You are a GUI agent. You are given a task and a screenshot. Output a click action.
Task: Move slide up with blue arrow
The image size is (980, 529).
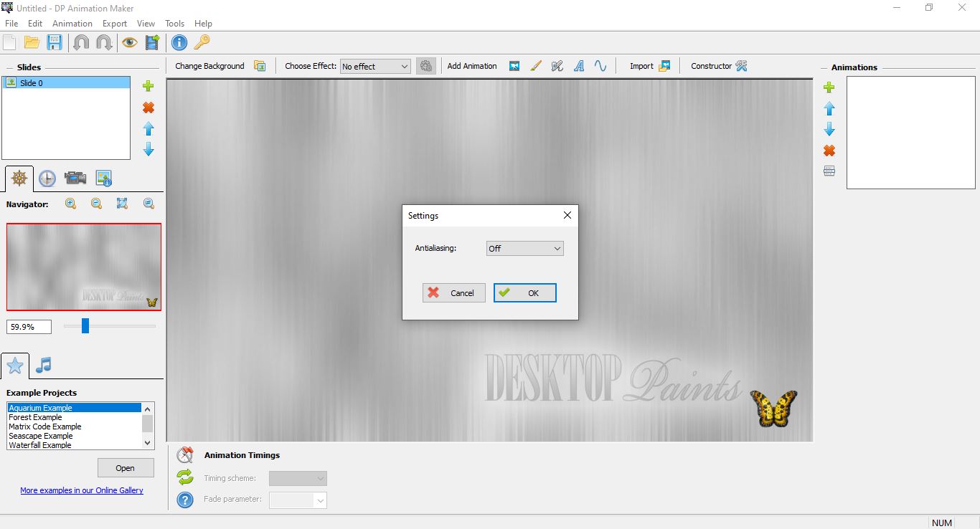click(x=149, y=128)
